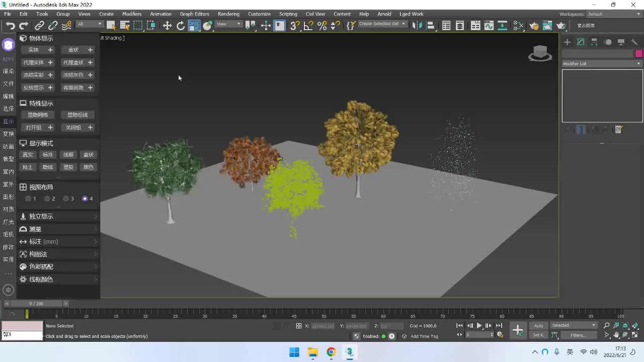This screenshot has width=644, height=362.
Task: Open the Render Setup teapot icon
Action: click(534, 26)
